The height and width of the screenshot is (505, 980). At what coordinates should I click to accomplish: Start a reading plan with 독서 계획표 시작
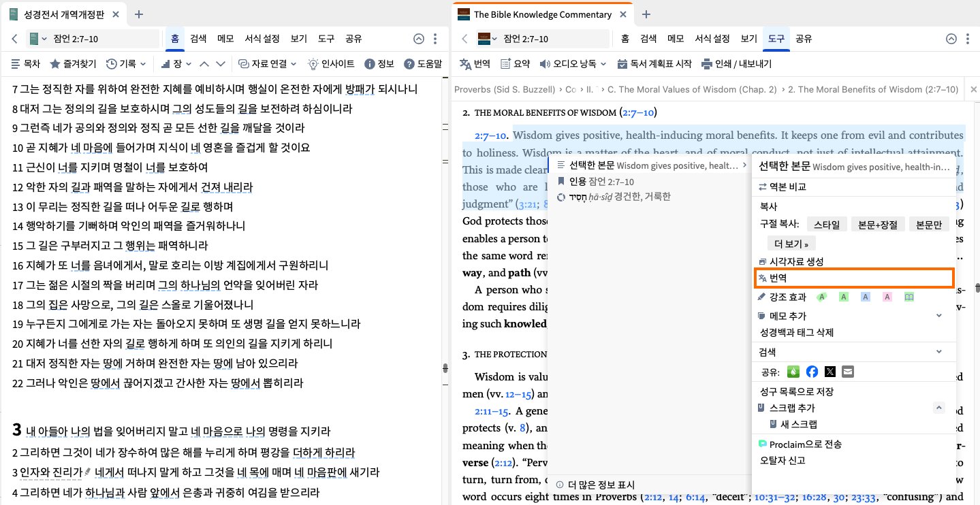tap(654, 64)
